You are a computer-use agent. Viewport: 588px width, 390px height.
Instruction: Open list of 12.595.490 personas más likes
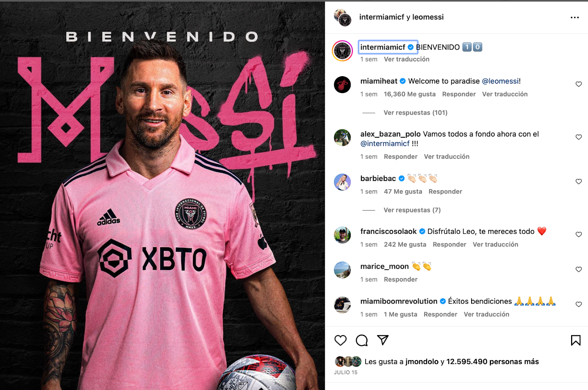492,362
